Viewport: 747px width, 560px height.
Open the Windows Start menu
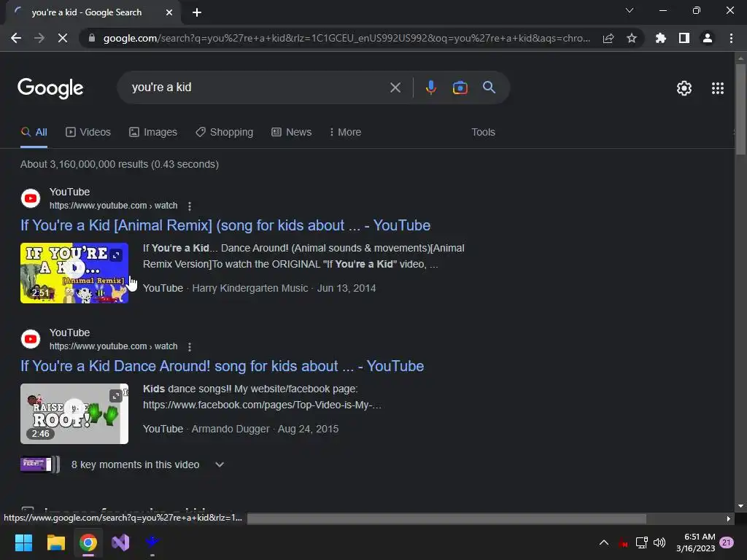tap(23, 542)
